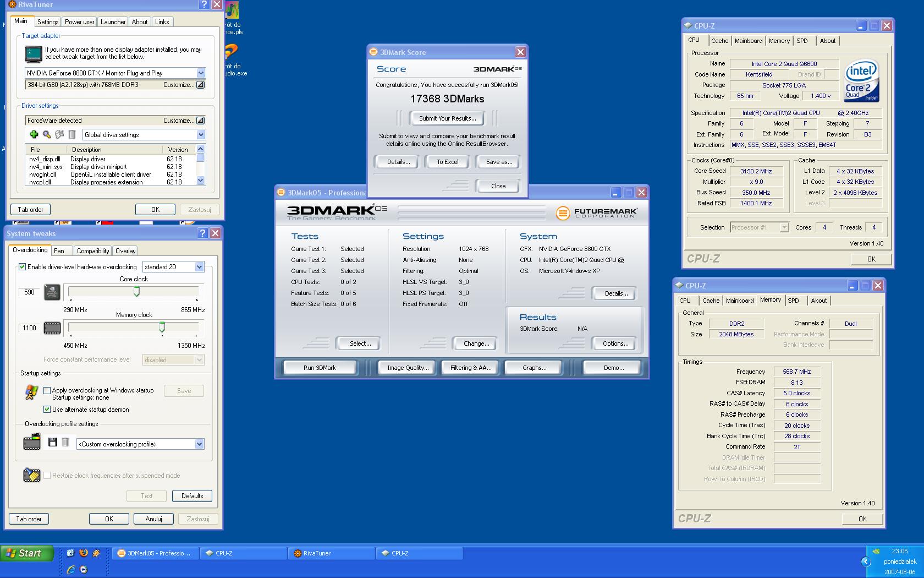Screen dimensions: 924x578
Task: Click the driver file list scroll-up arrow
Action: [x=200, y=149]
